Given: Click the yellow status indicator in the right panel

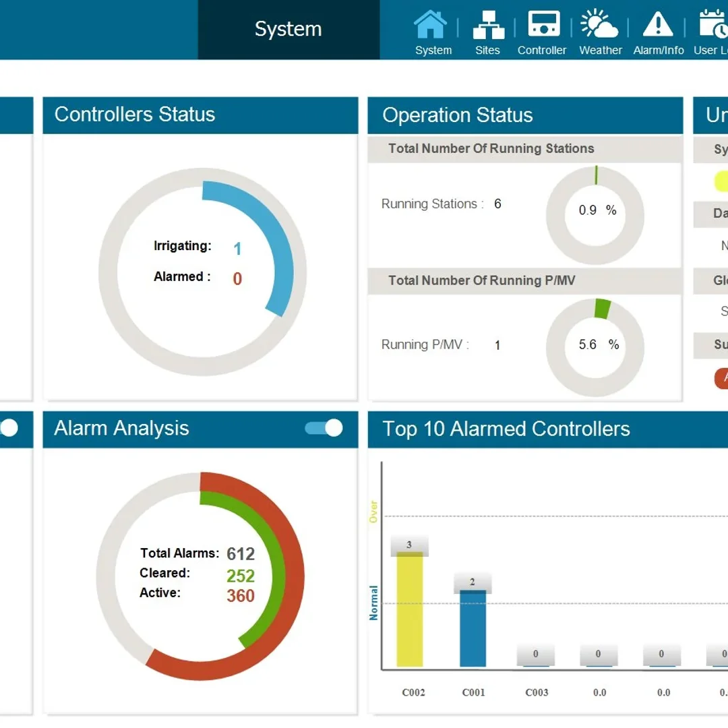Looking at the screenshot, I should click(721, 181).
